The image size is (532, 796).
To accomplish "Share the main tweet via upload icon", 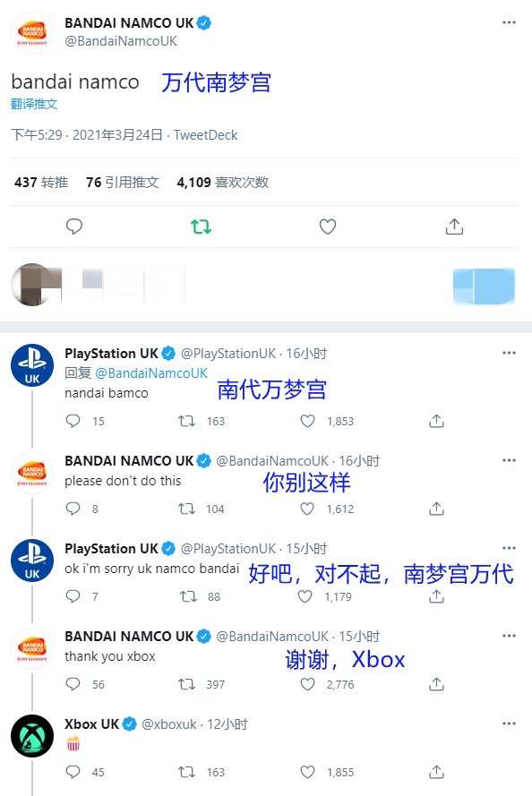I will [454, 227].
